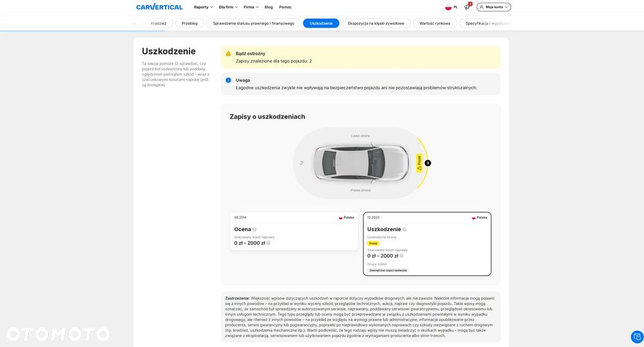Screen dimensions: 644x347
Task: Expand the Dla firm dropdown
Action: click(x=228, y=7)
